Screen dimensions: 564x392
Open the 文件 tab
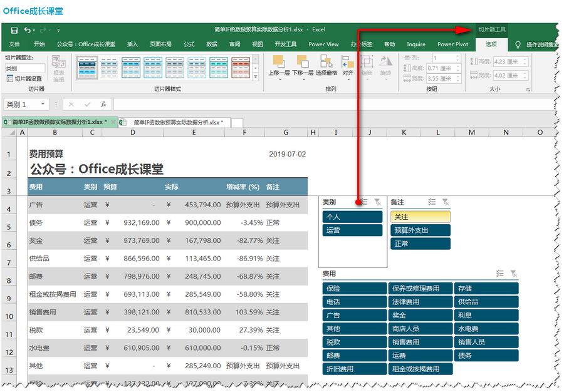[14, 44]
